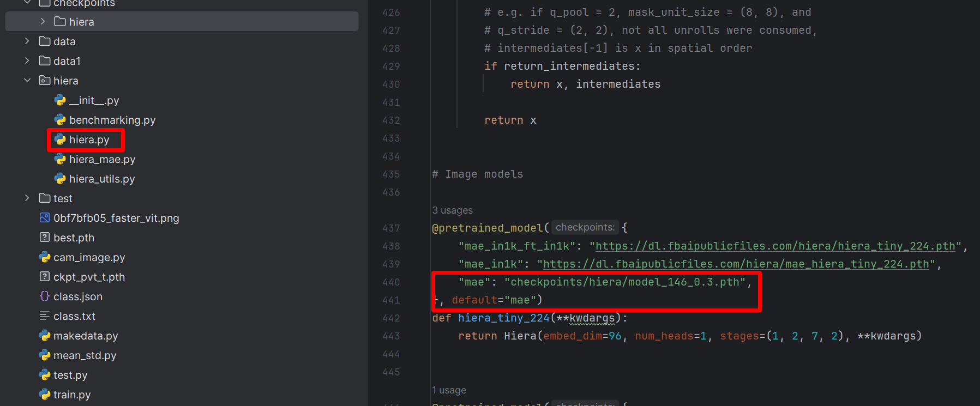The width and height of the screenshot is (980, 406).
Task: Click the **kwdargs parameter on line 442
Action: [x=585, y=318]
